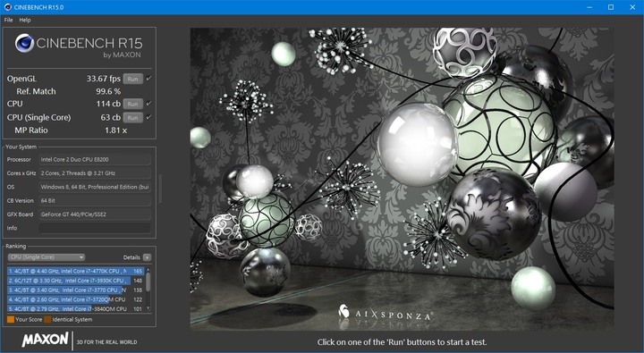The height and width of the screenshot is (353, 644).
Task: Run the OpenGL benchmark test
Action: point(132,79)
